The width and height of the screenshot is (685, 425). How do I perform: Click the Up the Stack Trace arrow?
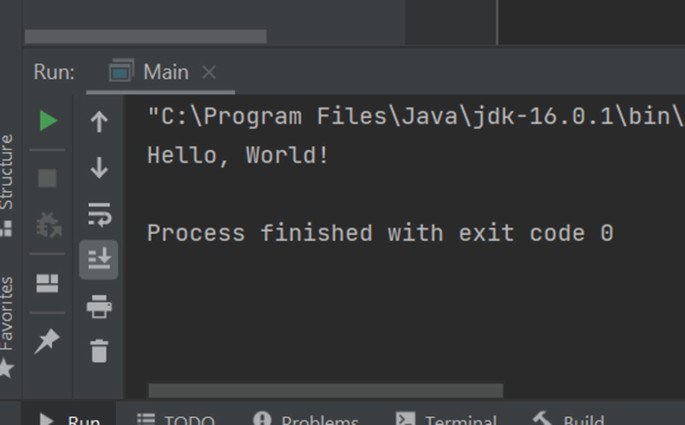[x=99, y=121]
